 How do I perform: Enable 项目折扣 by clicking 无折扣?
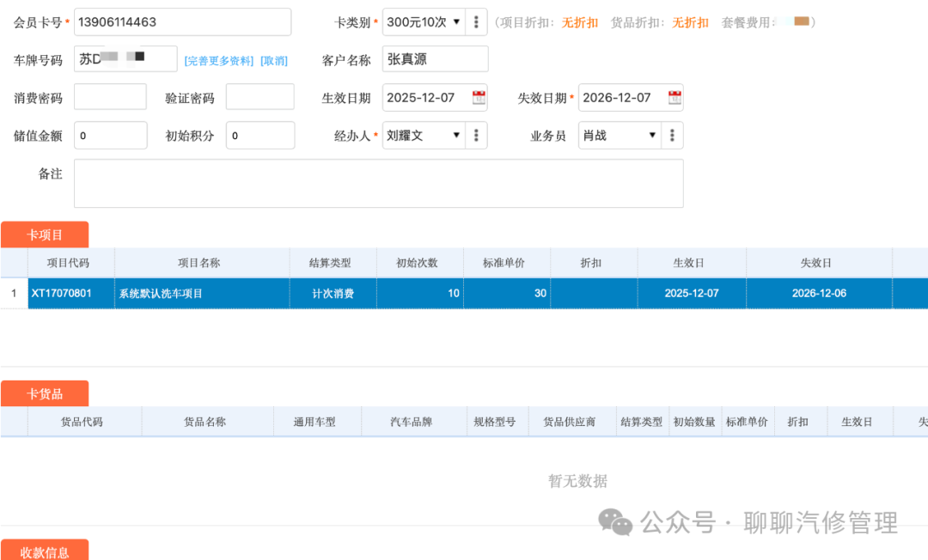(577, 21)
